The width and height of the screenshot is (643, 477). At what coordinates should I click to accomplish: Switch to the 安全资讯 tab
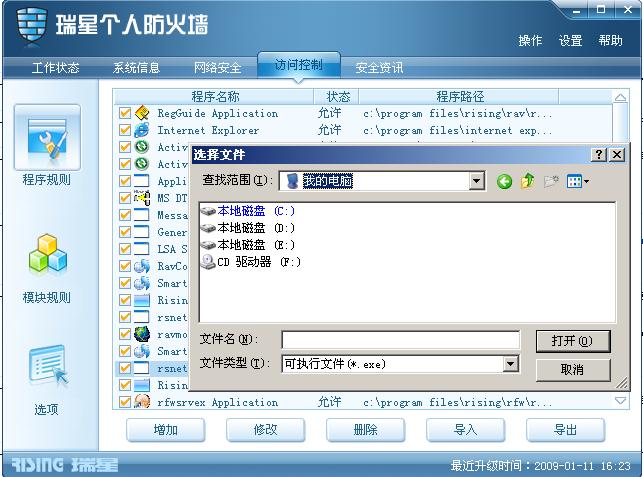[379, 67]
